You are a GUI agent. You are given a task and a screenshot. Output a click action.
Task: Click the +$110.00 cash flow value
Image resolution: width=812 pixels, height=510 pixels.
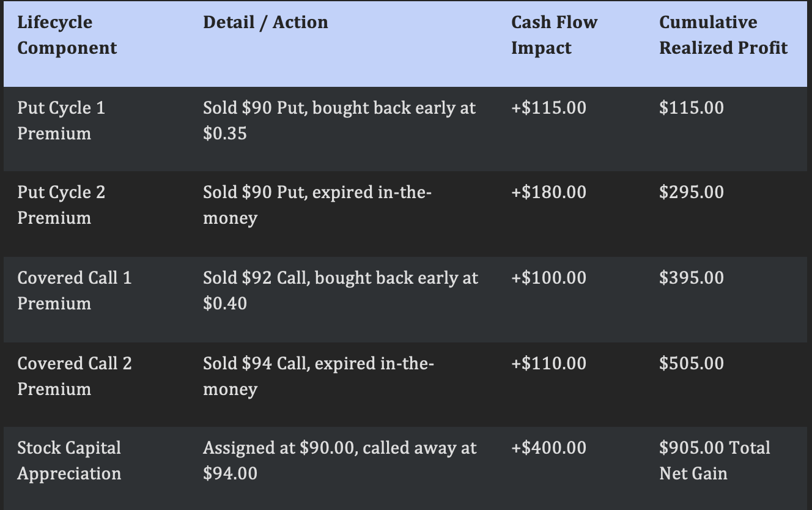[548, 364]
